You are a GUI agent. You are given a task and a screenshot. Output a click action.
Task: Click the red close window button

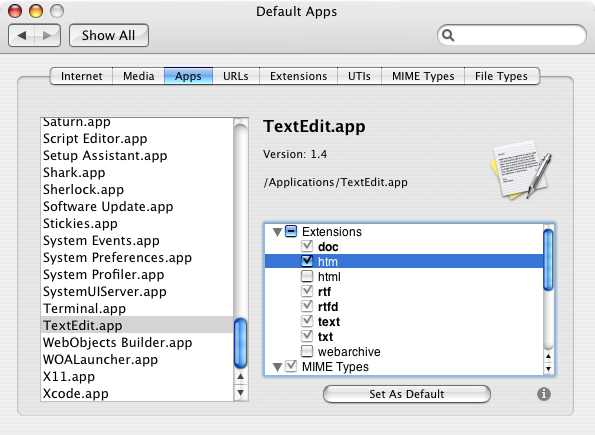click(x=15, y=11)
